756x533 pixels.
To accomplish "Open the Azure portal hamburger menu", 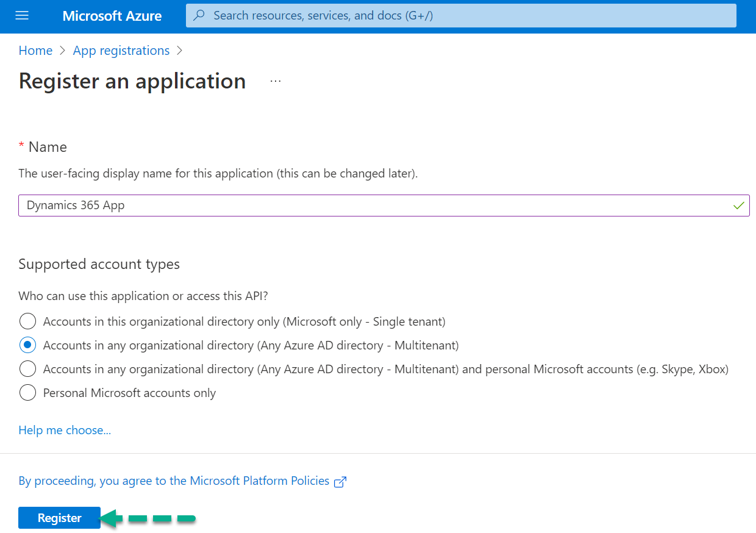I will pyautogui.click(x=22, y=16).
